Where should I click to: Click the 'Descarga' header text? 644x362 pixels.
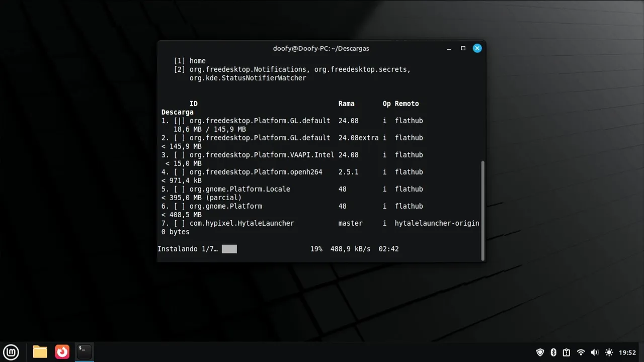pyautogui.click(x=178, y=112)
